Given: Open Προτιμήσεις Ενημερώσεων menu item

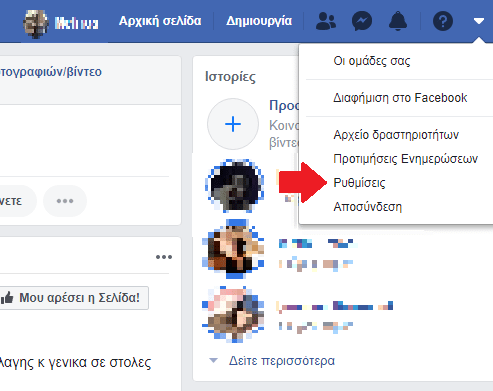Looking at the screenshot, I should pos(406,159).
